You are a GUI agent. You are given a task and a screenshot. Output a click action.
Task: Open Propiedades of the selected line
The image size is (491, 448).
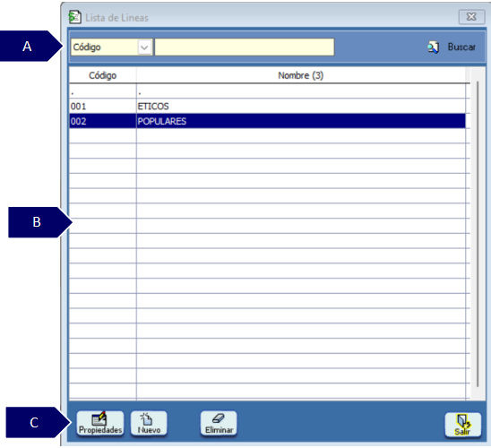(100, 423)
